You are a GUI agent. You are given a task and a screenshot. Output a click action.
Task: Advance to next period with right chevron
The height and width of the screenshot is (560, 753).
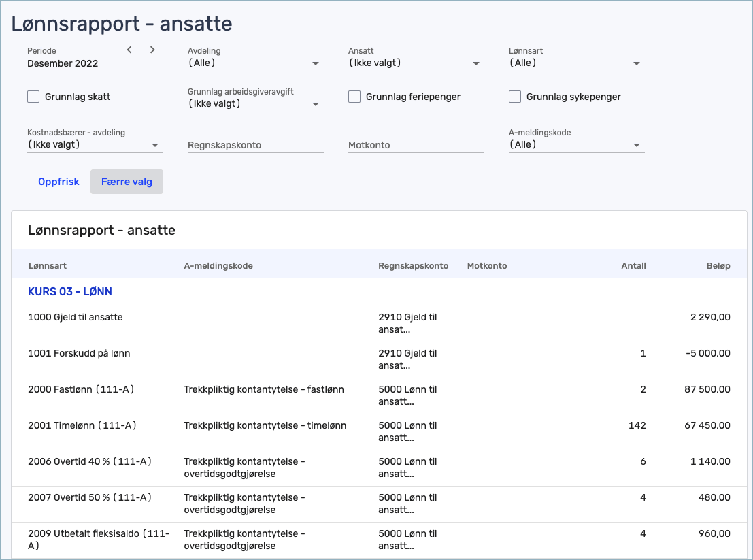coord(152,50)
